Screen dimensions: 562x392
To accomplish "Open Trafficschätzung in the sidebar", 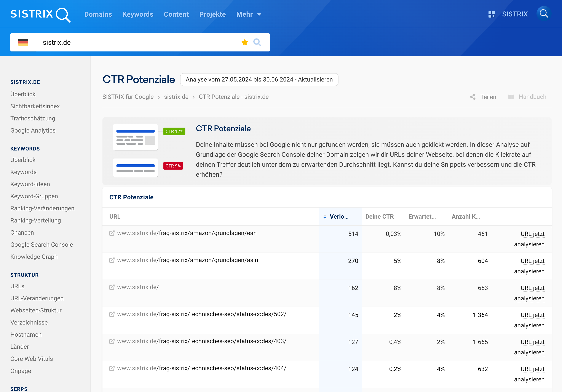I will point(33,118).
